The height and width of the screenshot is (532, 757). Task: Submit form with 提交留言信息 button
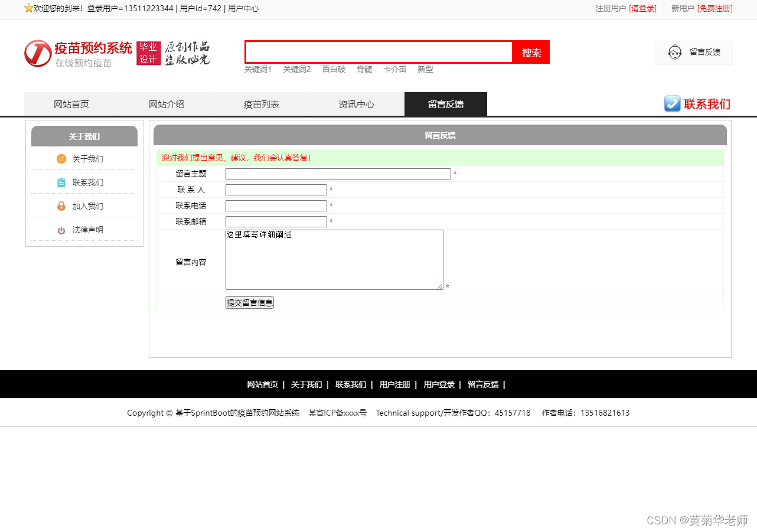coord(250,303)
